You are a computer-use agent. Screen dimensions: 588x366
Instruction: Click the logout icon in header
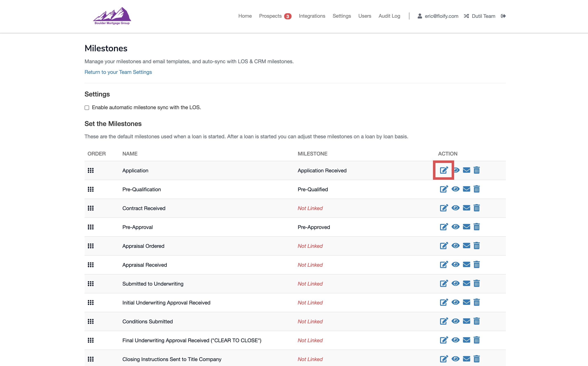click(x=503, y=16)
